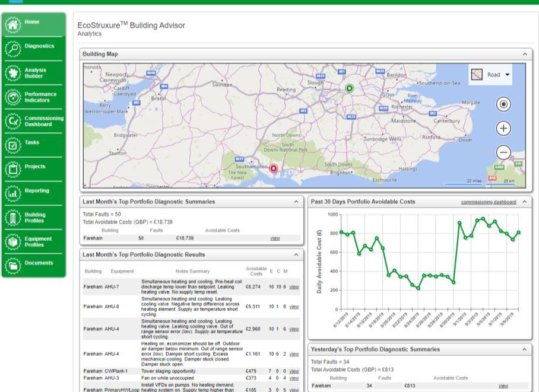Click the Projects clipboard icon

tap(12, 170)
